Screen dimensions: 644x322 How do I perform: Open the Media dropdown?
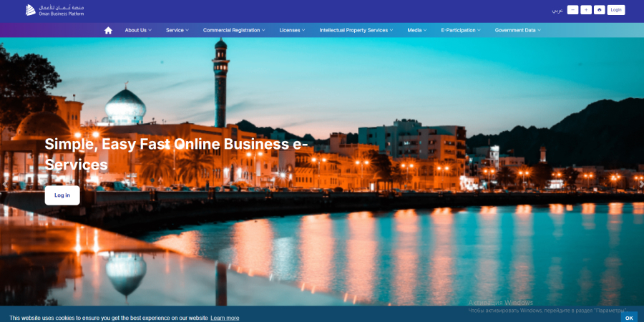tap(417, 30)
